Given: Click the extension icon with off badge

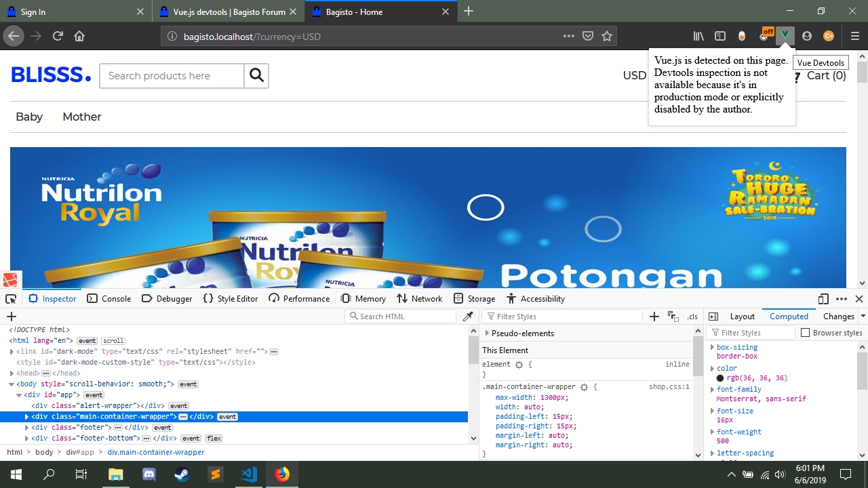Looking at the screenshot, I should tap(765, 35).
